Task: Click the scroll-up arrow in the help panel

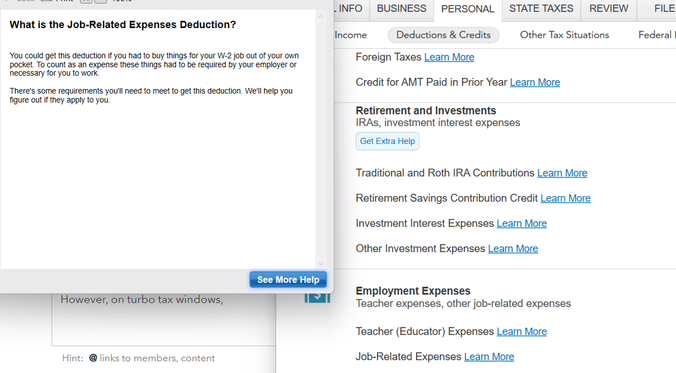Action: tap(320, 16)
